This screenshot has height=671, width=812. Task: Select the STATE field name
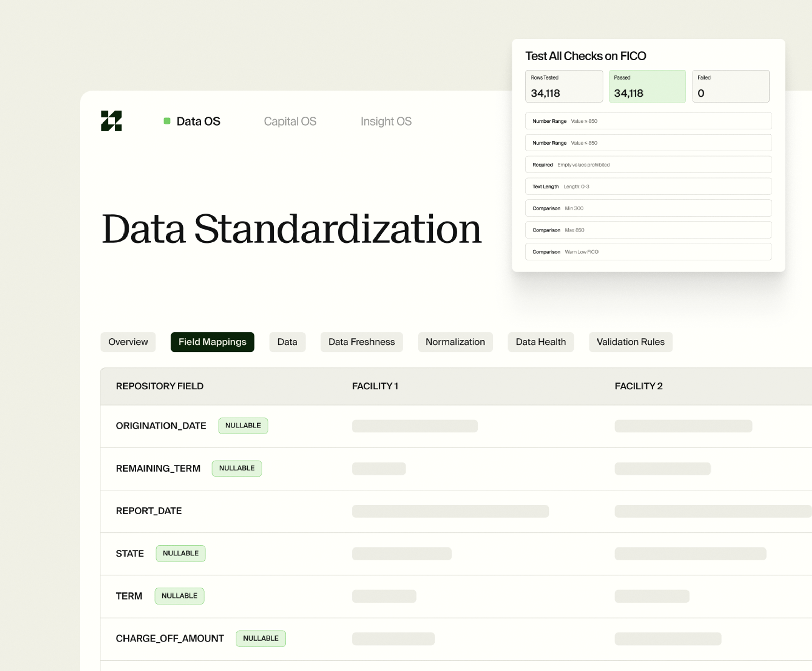click(x=130, y=554)
